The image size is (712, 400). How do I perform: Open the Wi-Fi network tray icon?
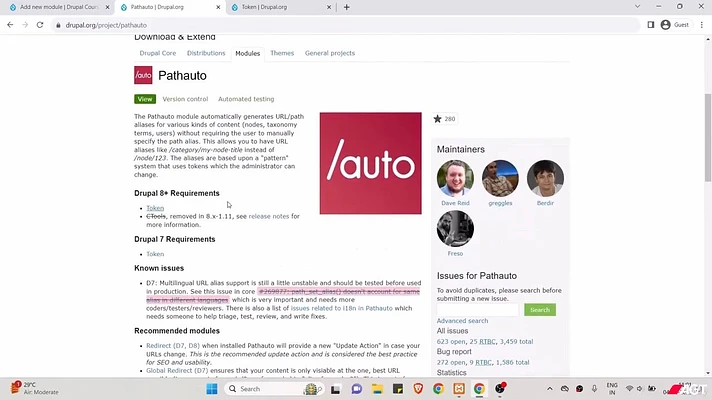[629, 389]
